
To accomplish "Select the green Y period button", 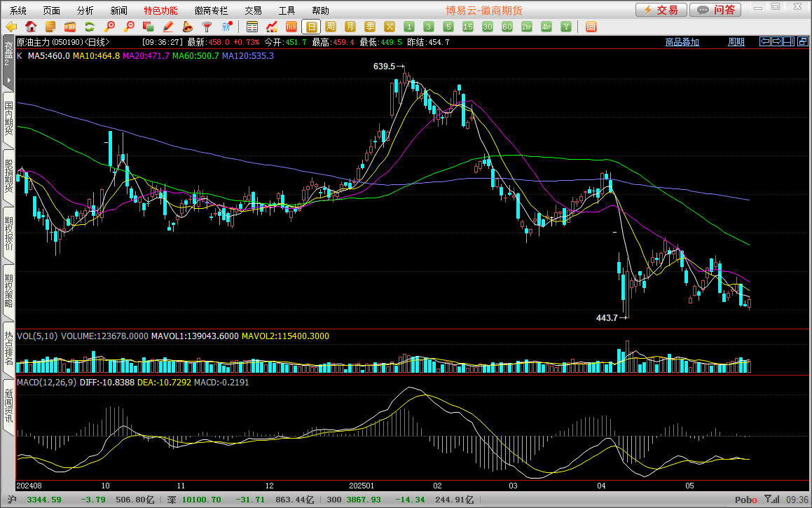I will (566, 27).
